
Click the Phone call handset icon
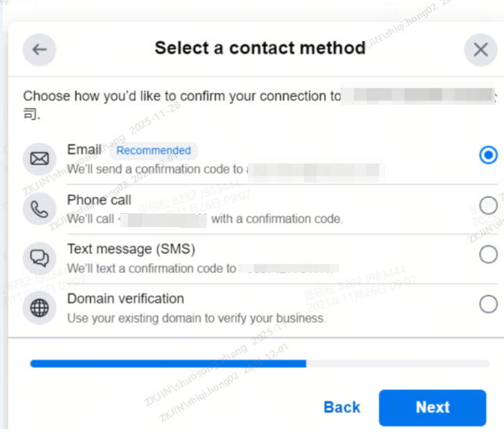click(40, 209)
